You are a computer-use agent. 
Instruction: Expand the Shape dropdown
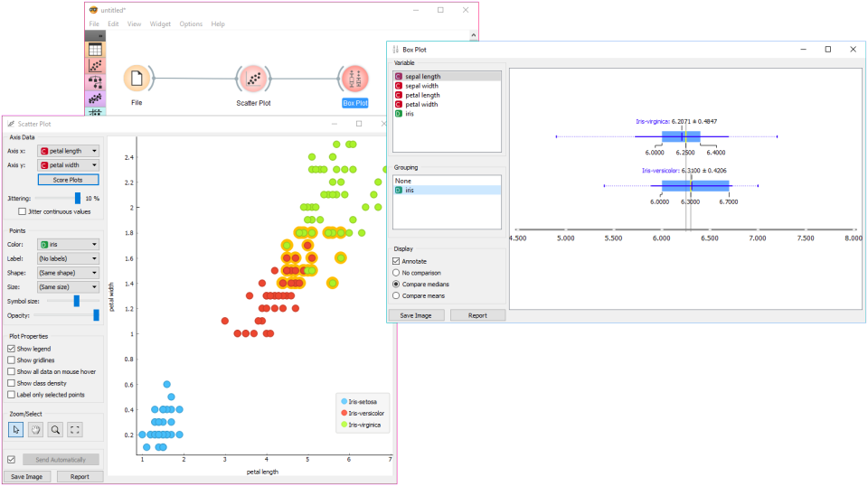pyautogui.click(x=68, y=273)
